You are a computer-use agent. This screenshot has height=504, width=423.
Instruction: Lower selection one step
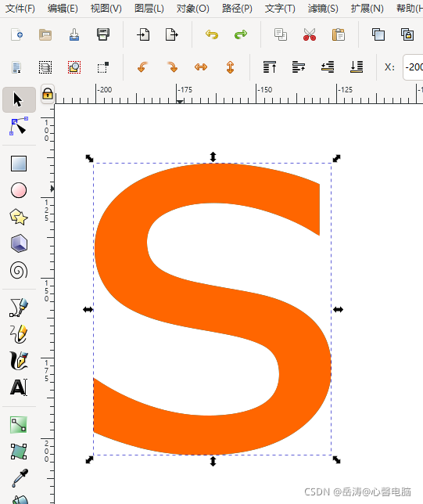pos(328,67)
